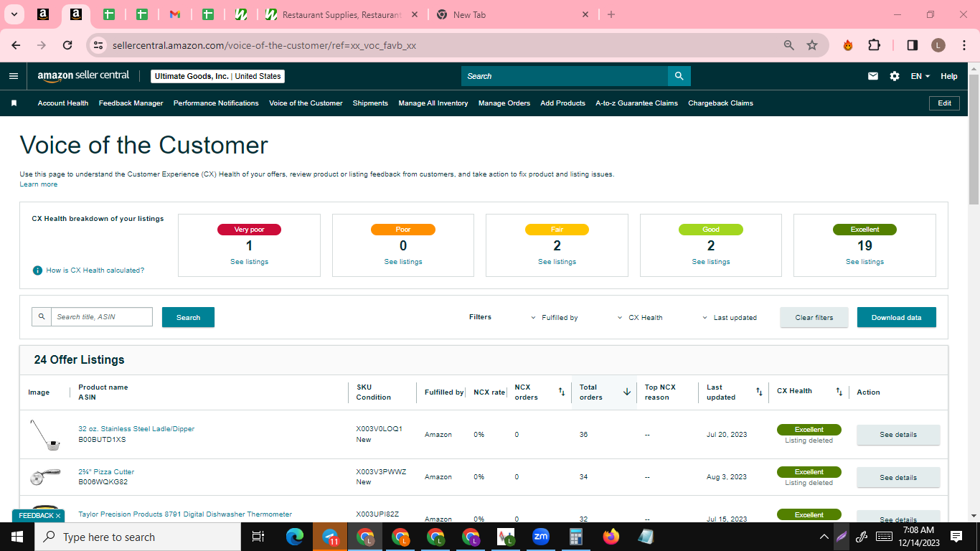This screenshot has width=980, height=551.
Task: Click the teal Search button for listings
Action: (188, 317)
